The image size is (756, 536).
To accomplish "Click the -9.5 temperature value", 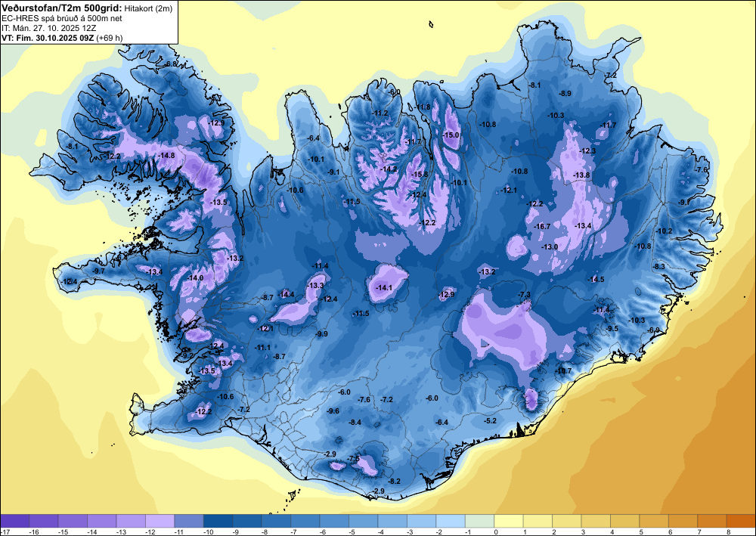I will tap(612, 328).
